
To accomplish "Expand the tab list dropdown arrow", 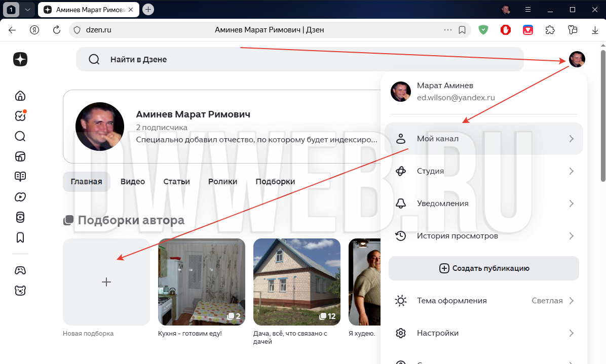I will [28, 9].
